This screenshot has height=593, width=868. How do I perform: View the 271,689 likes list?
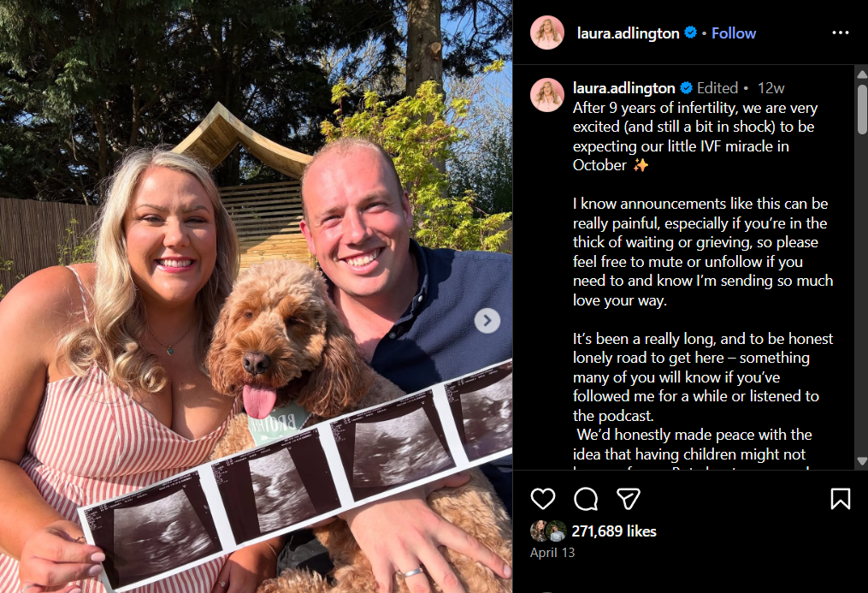tap(613, 531)
